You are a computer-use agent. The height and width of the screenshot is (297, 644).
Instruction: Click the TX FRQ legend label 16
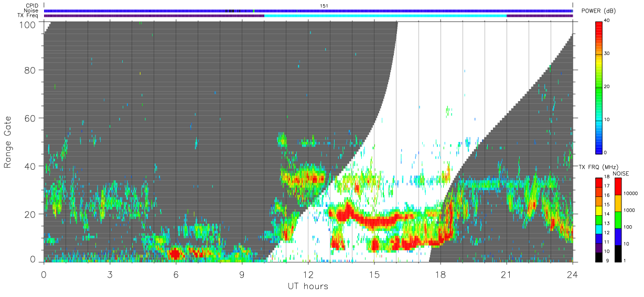[x=606, y=195]
